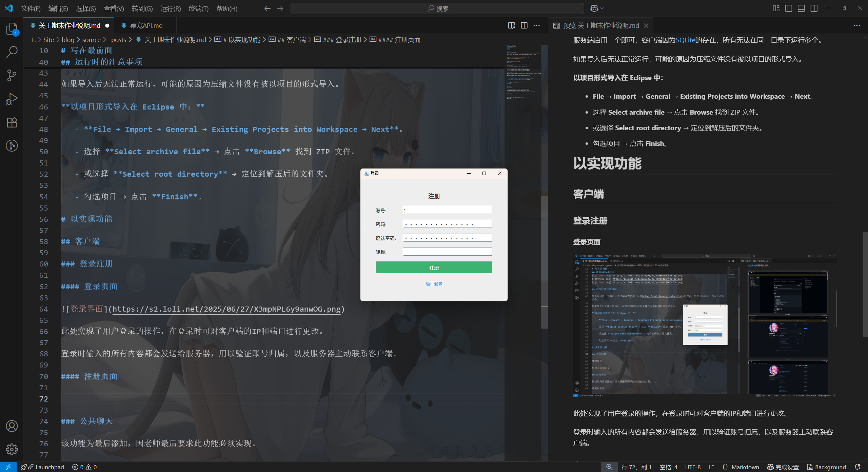Show errors and warnings count
The image size is (868, 472).
pyautogui.click(x=84, y=467)
